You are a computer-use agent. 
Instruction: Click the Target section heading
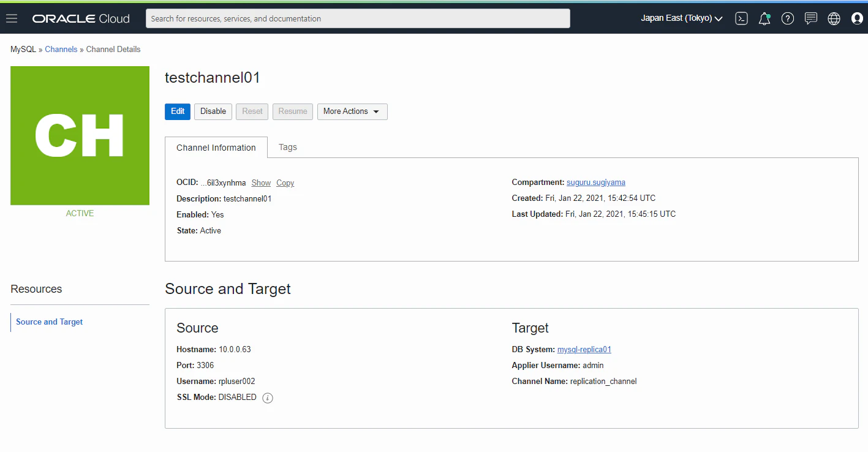[x=530, y=328]
